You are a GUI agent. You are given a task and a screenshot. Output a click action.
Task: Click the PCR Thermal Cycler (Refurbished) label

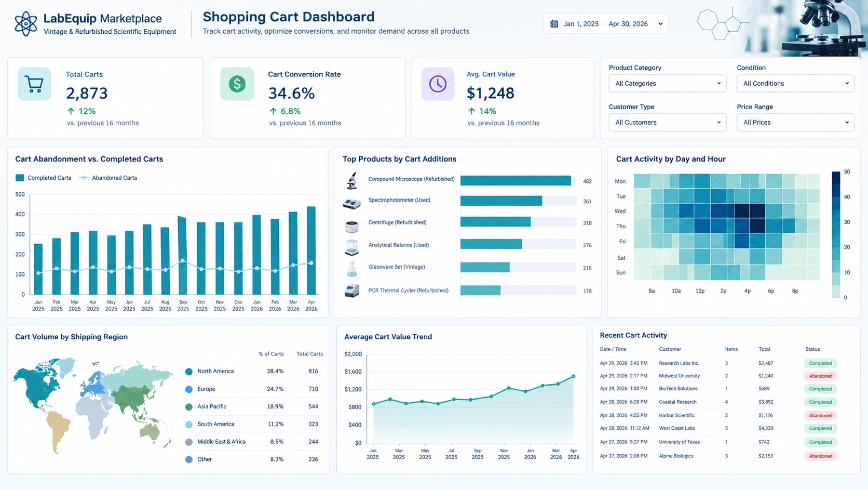[408, 291]
